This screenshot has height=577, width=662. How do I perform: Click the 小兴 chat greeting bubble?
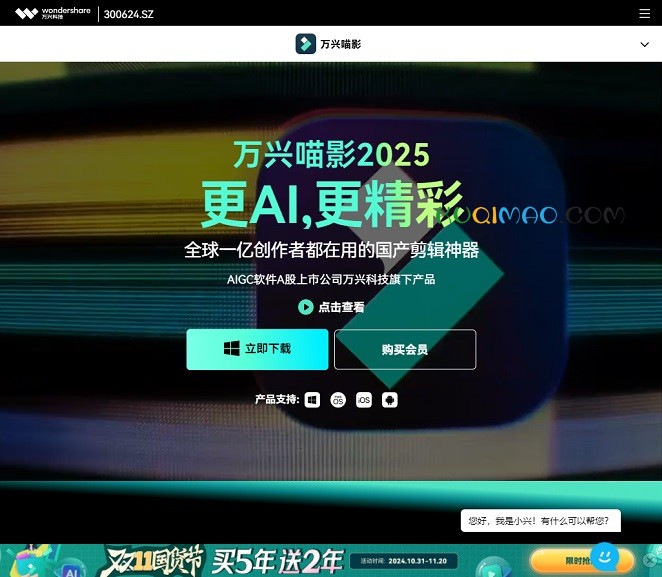540,521
